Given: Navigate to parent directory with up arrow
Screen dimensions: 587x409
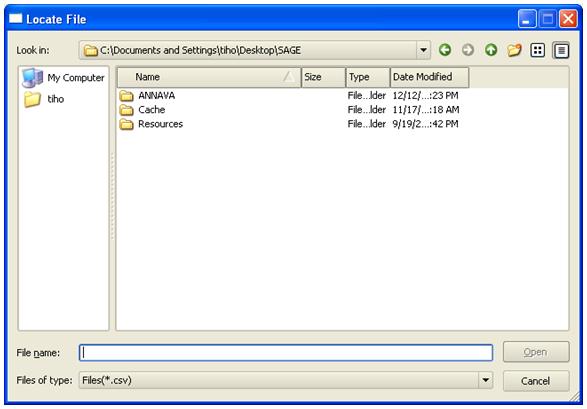Looking at the screenshot, I should pyautogui.click(x=491, y=50).
